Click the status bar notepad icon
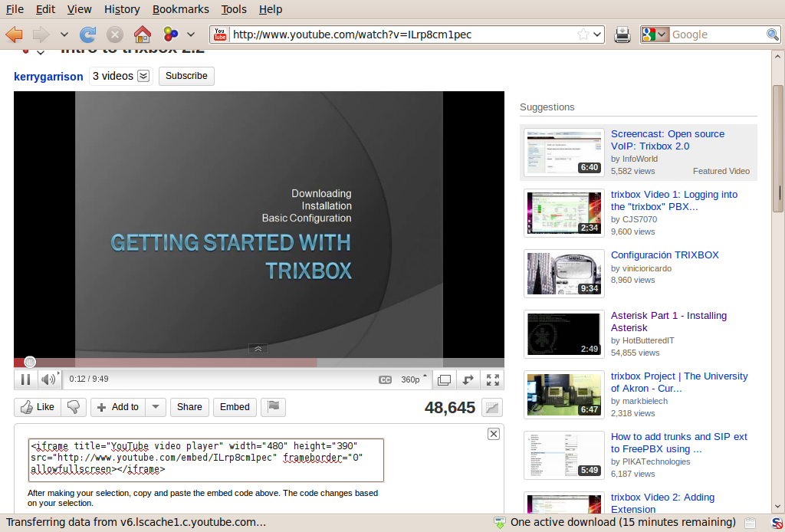The width and height of the screenshot is (785, 532). click(750, 523)
